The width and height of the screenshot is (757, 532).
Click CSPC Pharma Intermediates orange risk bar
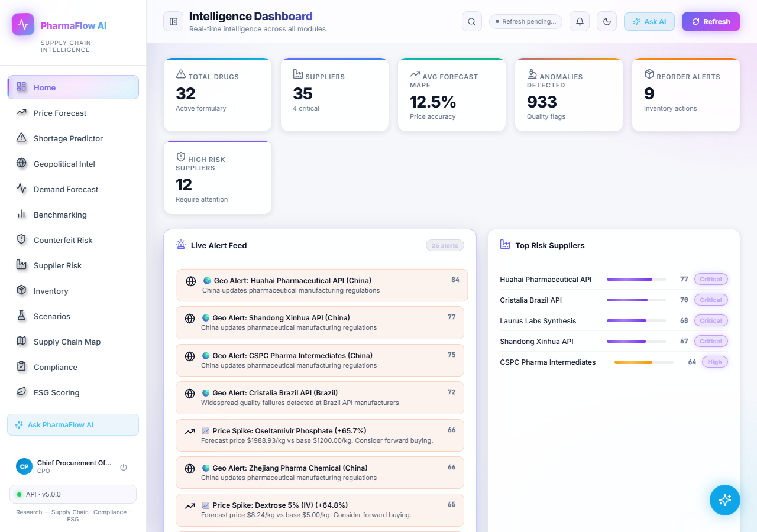644,362
